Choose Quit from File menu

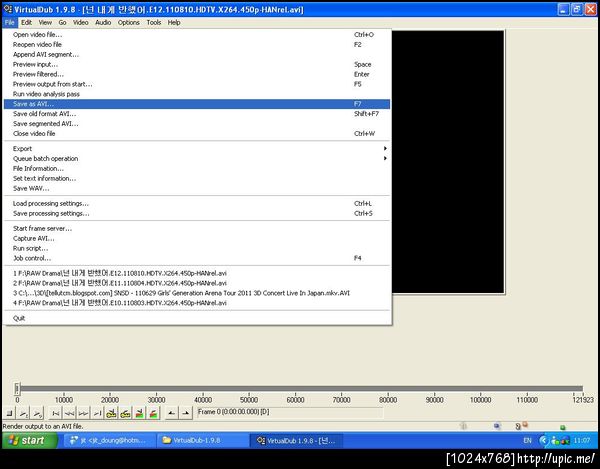[197, 318]
